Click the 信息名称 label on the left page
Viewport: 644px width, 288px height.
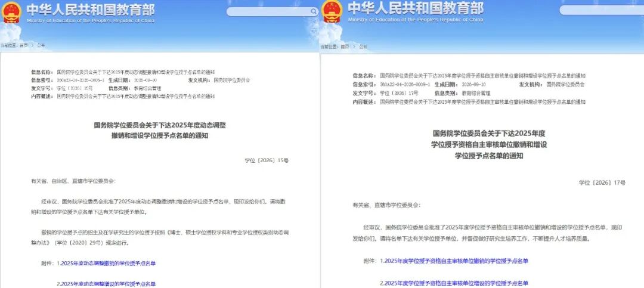click(43, 72)
